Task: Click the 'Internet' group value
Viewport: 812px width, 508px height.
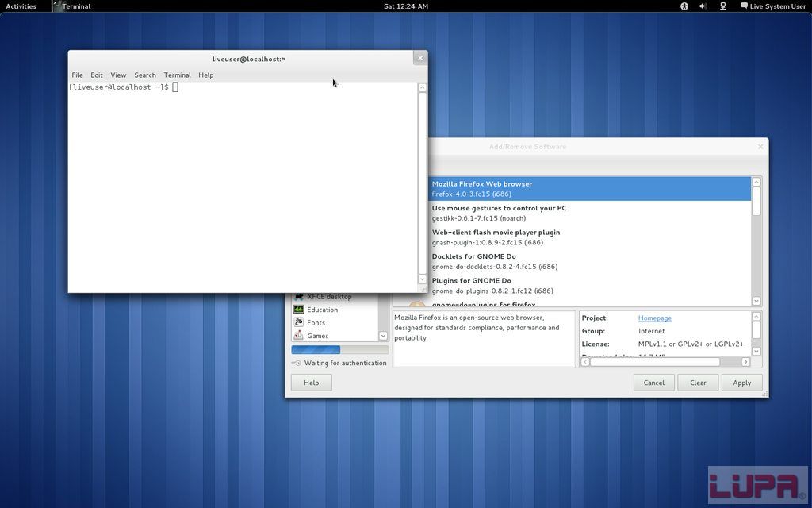Action: [x=652, y=331]
